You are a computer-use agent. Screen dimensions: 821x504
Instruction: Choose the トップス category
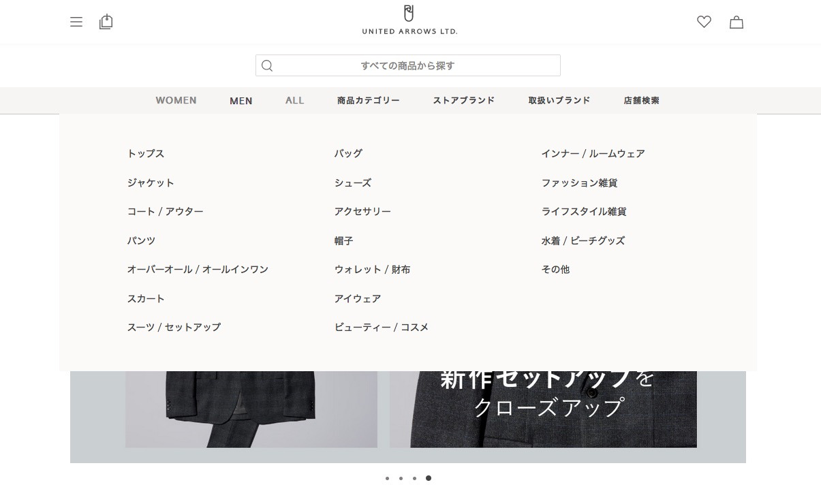146,154
